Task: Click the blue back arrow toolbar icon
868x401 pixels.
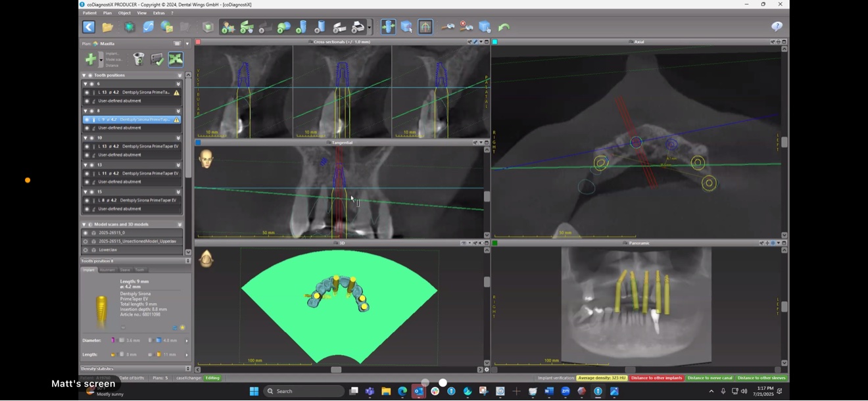Action: [89, 27]
